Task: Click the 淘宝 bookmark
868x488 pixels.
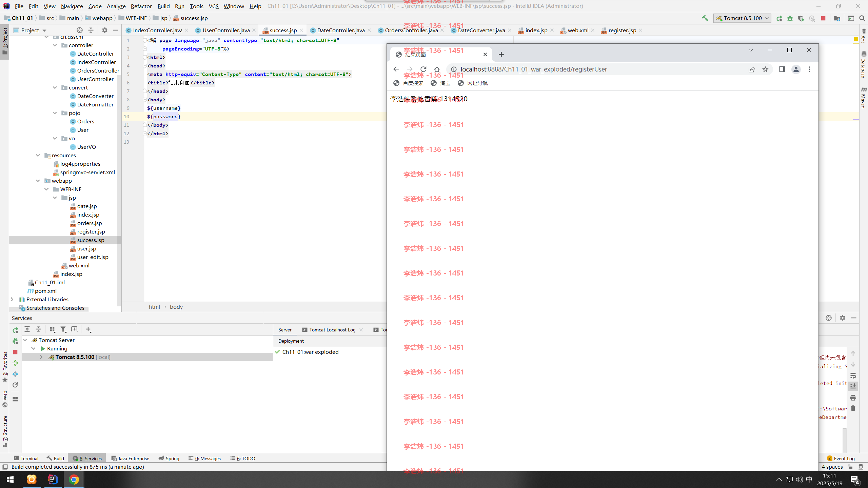Action: (440, 83)
